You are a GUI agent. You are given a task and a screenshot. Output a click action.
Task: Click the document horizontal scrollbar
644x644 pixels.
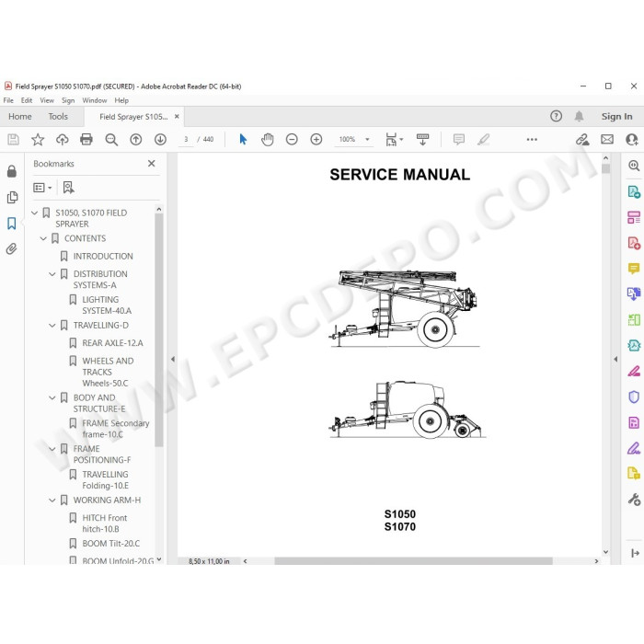413,561
